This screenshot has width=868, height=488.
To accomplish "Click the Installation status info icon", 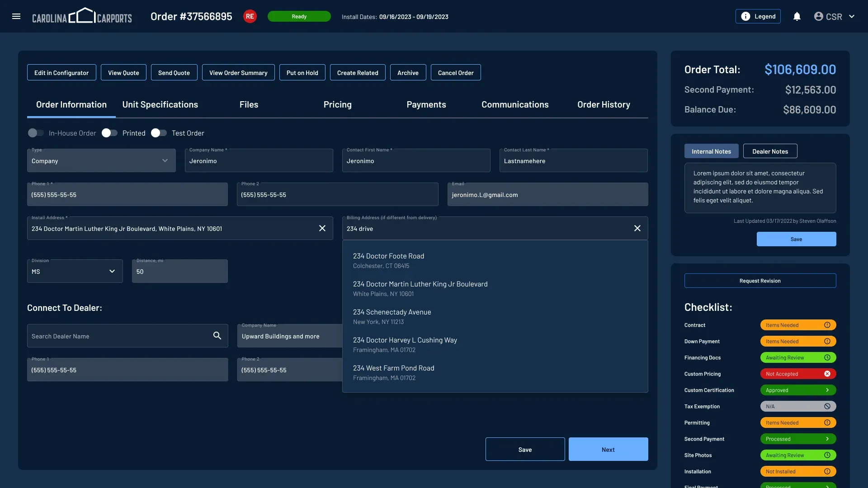I will [827, 471].
